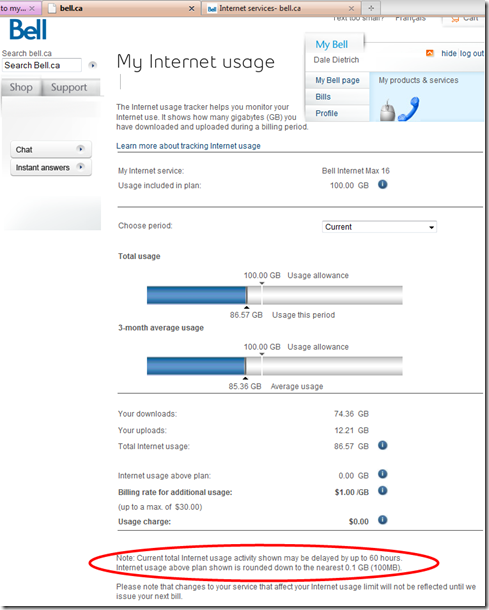Viewport: 489px width, 610px height.
Task: Click Instant answers arrow icon
Action: coord(81,167)
